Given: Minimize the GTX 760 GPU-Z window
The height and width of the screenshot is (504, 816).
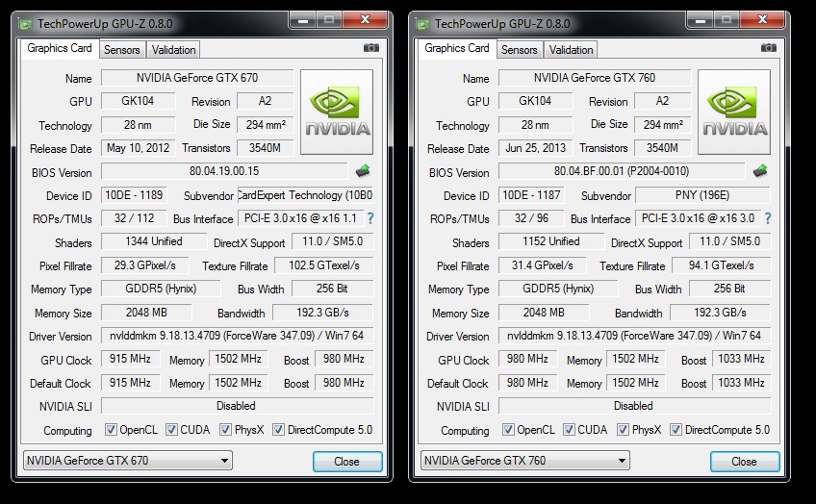Looking at the screenshot, I should (701, 20).
